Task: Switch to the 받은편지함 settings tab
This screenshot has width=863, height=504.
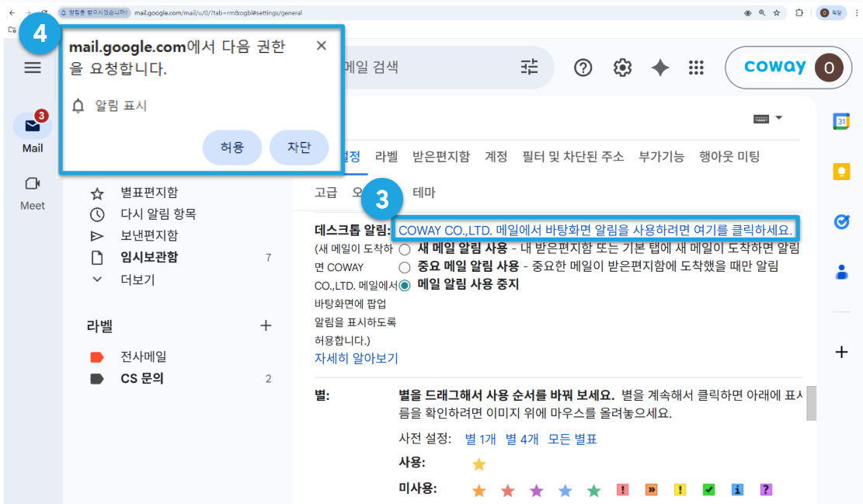Action: [x=441, y=157]
